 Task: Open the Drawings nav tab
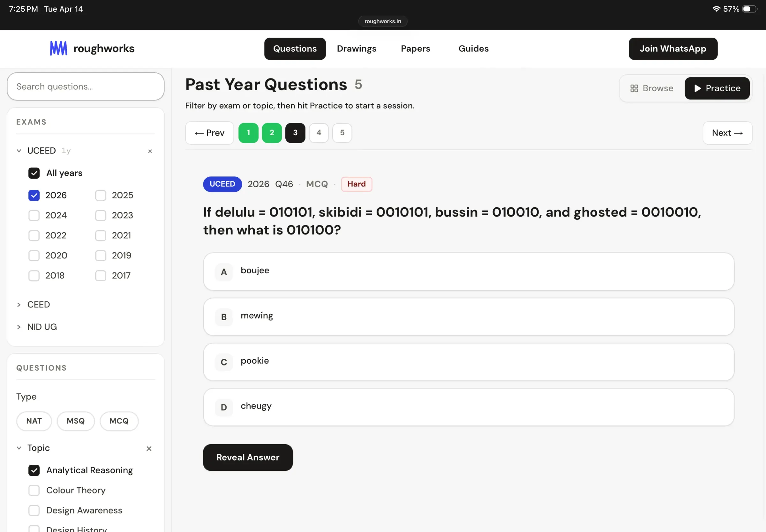tap(357, 49)
